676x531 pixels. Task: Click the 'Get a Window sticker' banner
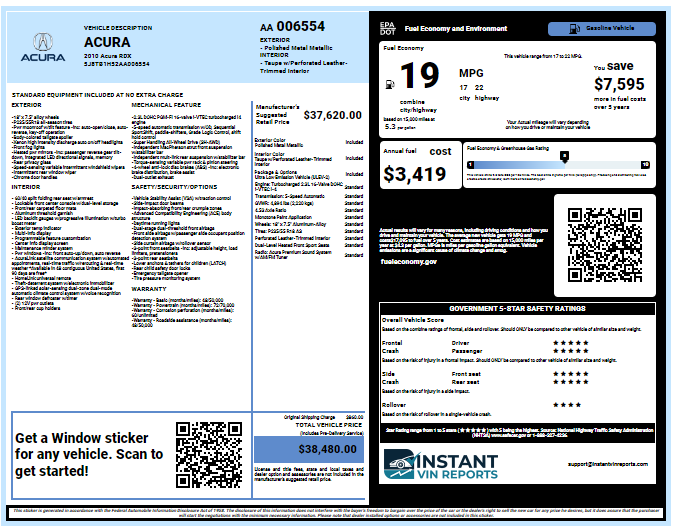(90, 454)
